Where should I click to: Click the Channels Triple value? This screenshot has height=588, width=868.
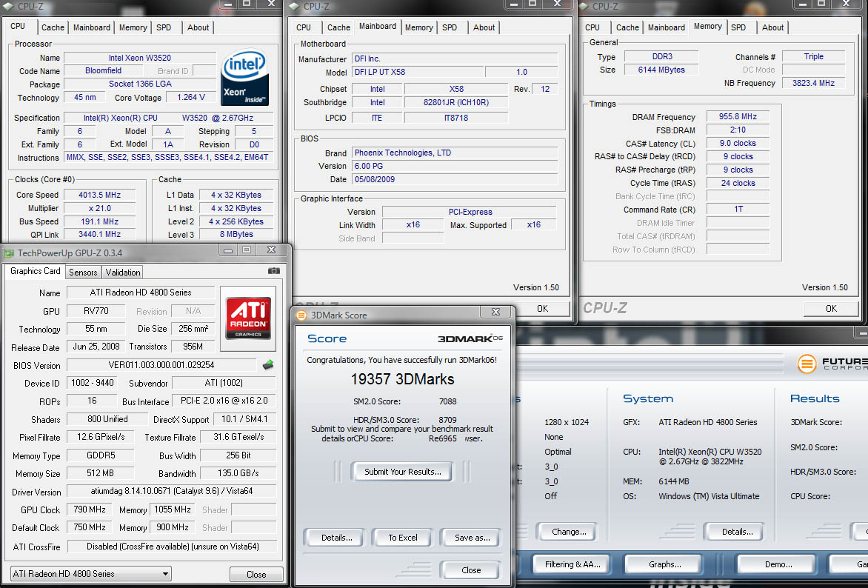click(813, 56)
